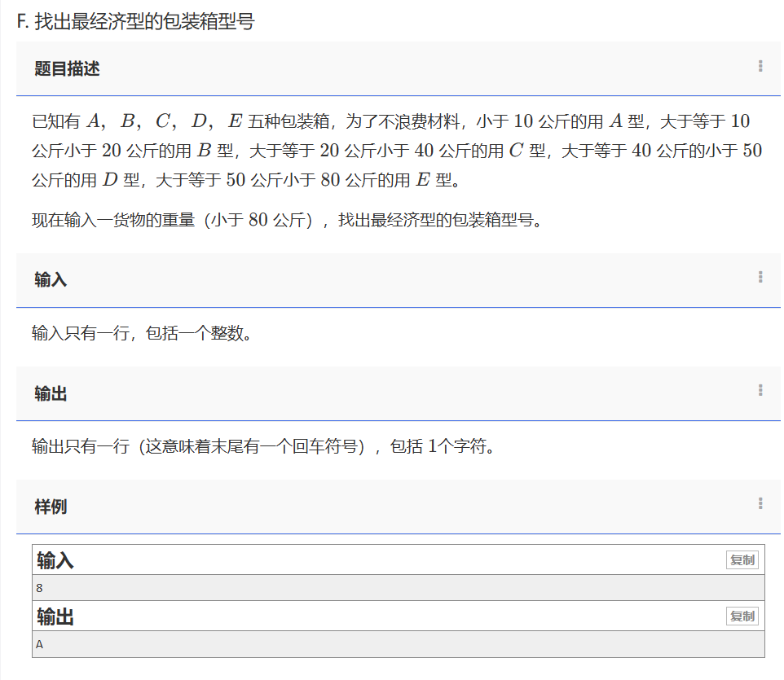Click the problem title 找出最经济型的包装箱型号
This screenshot has width=784, height=680.
144,22
